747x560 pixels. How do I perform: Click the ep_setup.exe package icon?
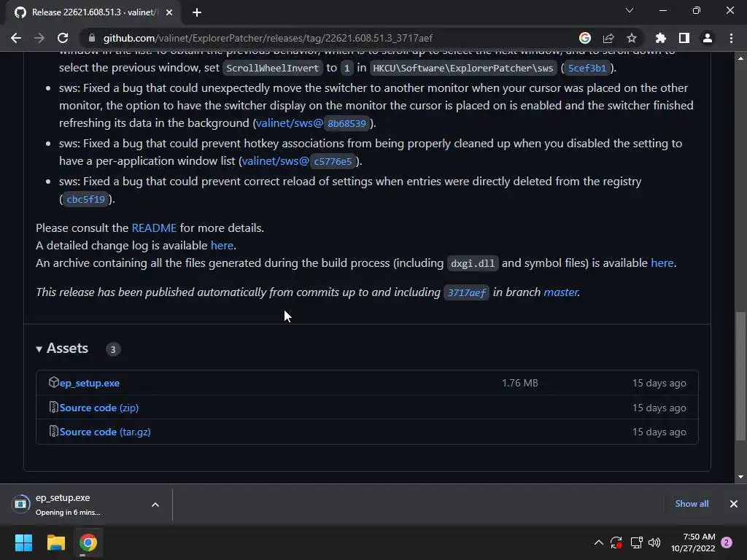point(53,382)
